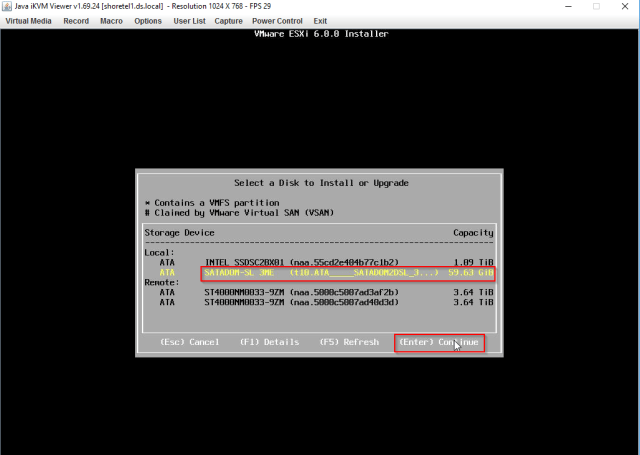640x455 pixels.
Task: Open the User List menu
Action: [x=190, y=21]
